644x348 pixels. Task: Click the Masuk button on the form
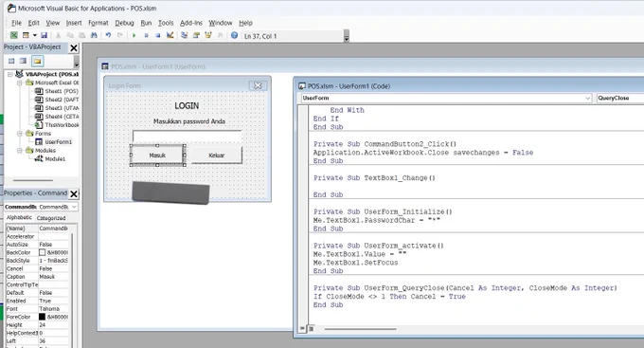click(157, 156)
